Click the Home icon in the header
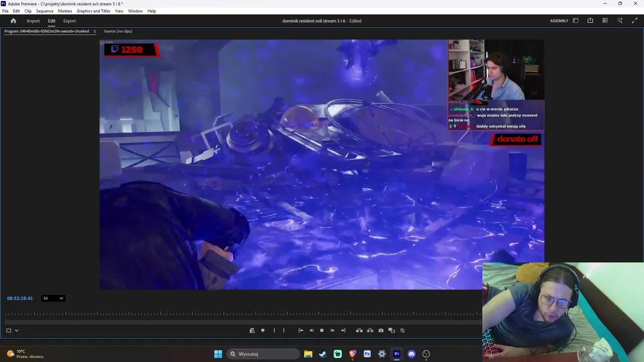The height and width of the screenshot is (362, 644). [13, 21]
